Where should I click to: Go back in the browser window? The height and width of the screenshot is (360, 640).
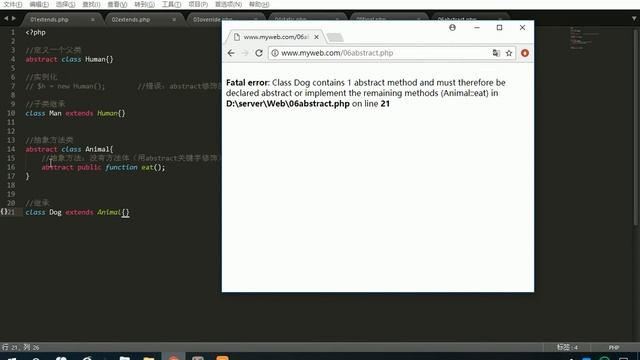[x=231, y=53]
